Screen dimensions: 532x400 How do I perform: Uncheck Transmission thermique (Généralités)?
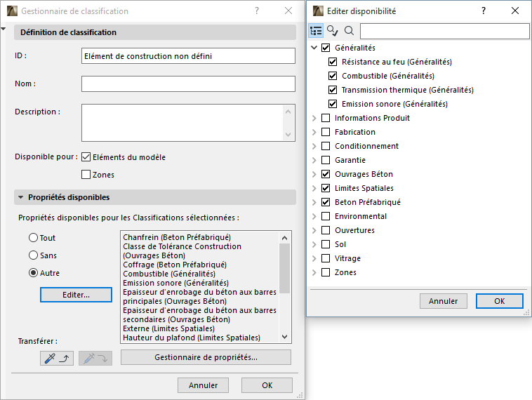click(333, 90)
